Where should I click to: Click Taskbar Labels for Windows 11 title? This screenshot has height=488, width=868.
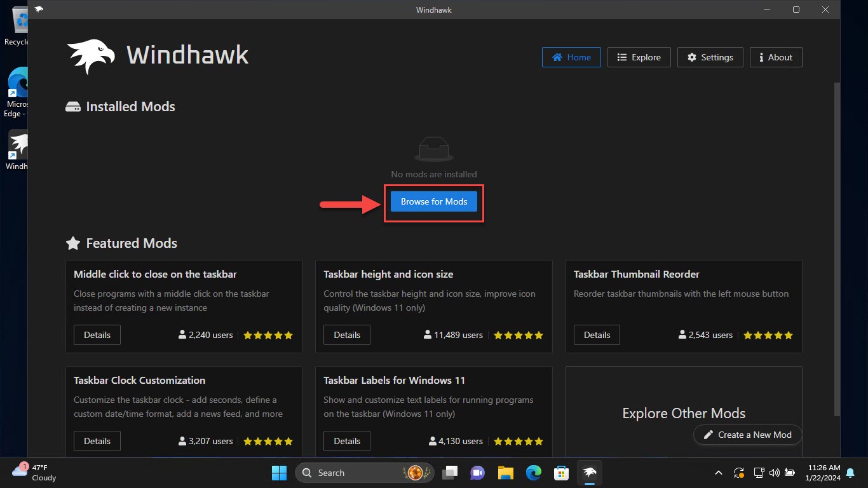(394, 381)
